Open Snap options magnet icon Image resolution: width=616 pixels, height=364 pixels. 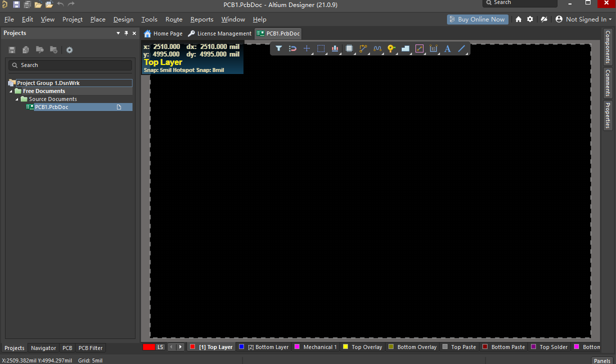[293, 48]
